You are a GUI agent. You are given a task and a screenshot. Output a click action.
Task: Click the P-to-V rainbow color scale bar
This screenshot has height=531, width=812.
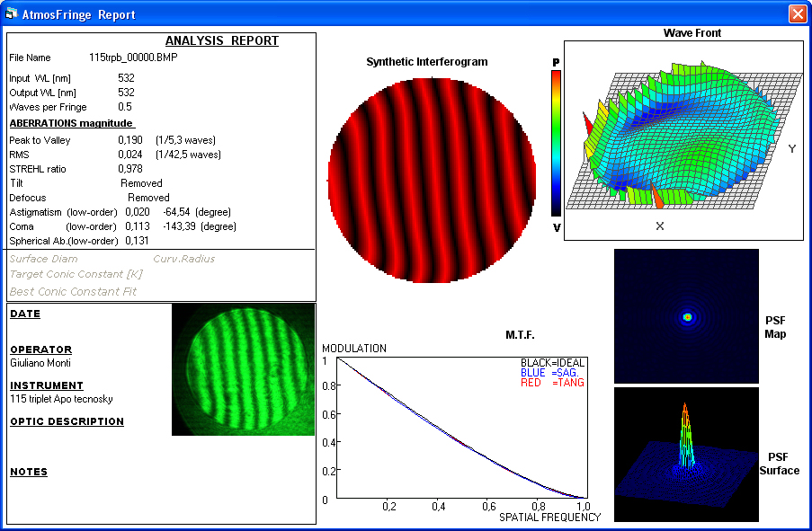coord(556,145)
